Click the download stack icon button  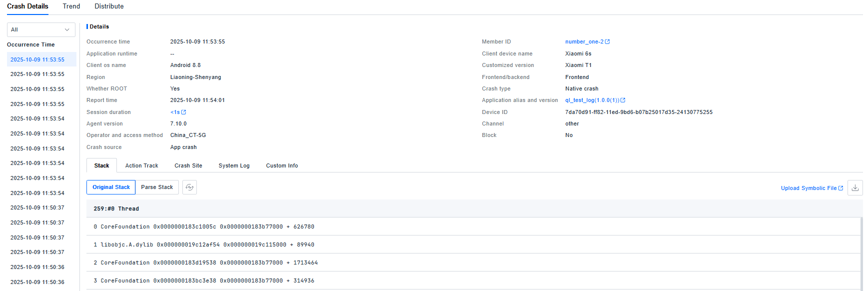[855, 187]
